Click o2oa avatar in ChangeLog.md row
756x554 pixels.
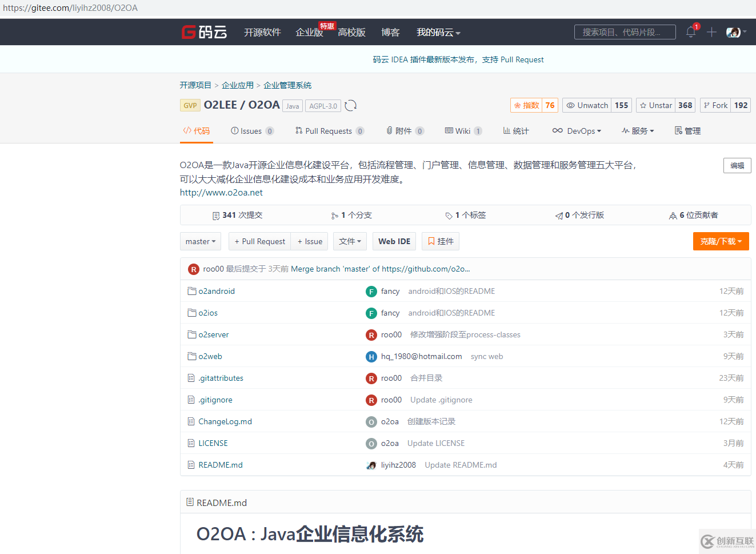371,422
